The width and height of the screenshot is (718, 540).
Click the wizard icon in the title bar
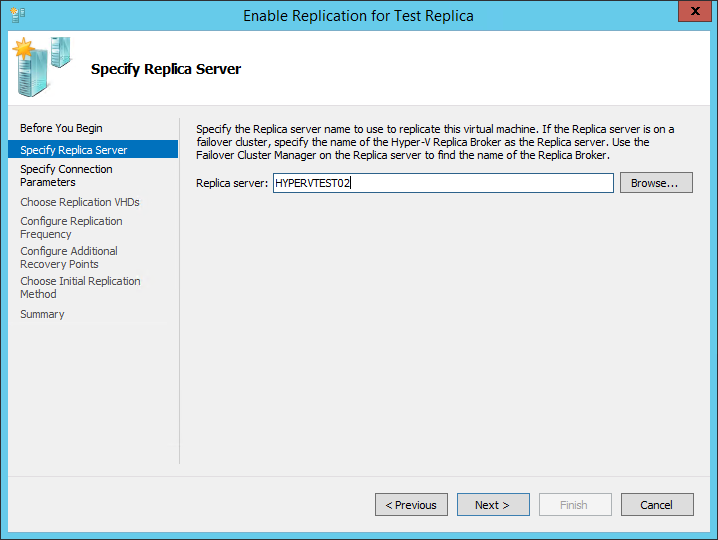point(17,15)
